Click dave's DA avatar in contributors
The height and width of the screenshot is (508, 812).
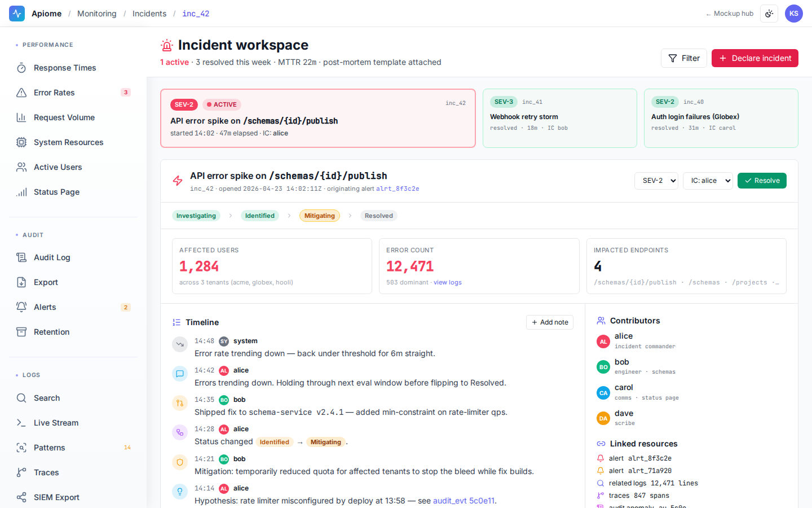(603, 418)
